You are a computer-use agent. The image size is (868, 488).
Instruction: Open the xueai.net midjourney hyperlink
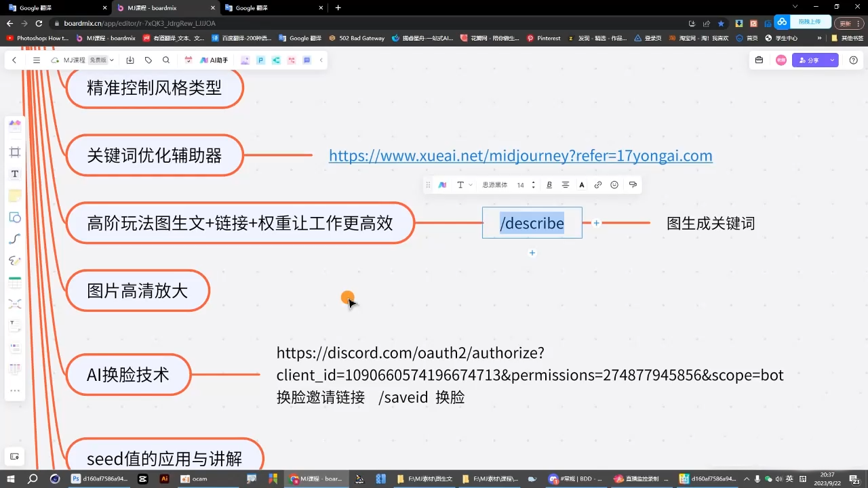(520, 156)
